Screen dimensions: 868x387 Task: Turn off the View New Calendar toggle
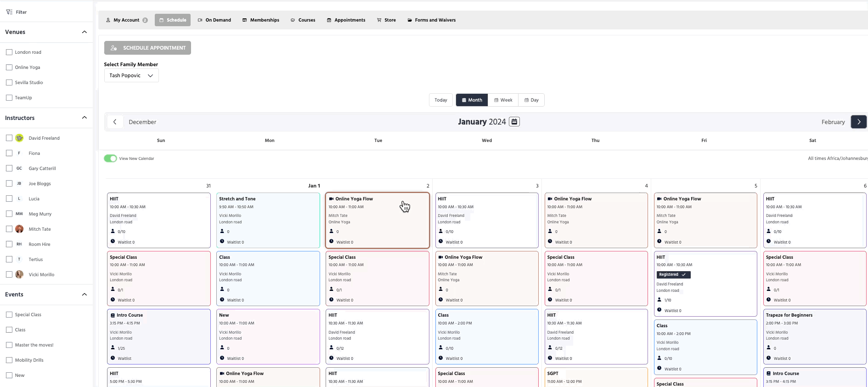click(x=110, y=159)
